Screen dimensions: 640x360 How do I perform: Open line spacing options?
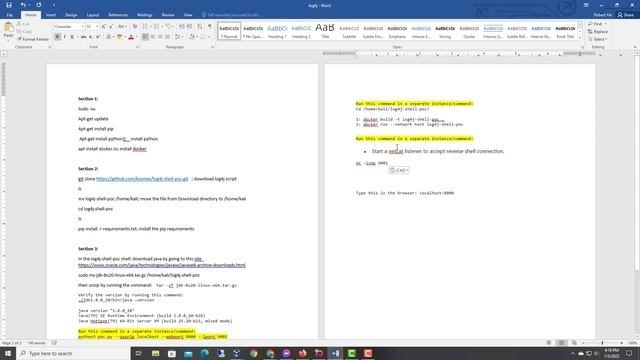(179, 37)
